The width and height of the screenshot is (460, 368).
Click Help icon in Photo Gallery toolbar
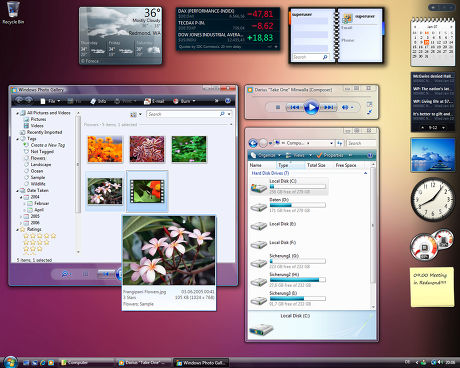pyautogui.click(x=228, y=101)
